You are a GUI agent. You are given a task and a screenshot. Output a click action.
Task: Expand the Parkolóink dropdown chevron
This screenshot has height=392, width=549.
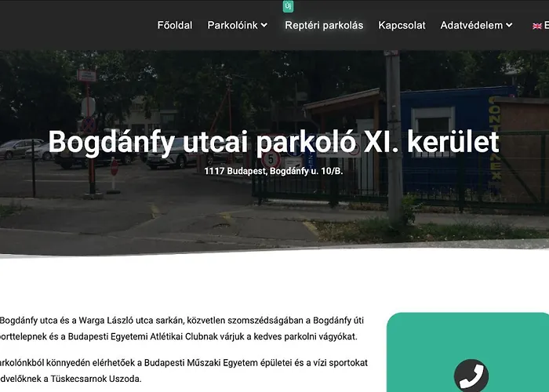[264, 25]
